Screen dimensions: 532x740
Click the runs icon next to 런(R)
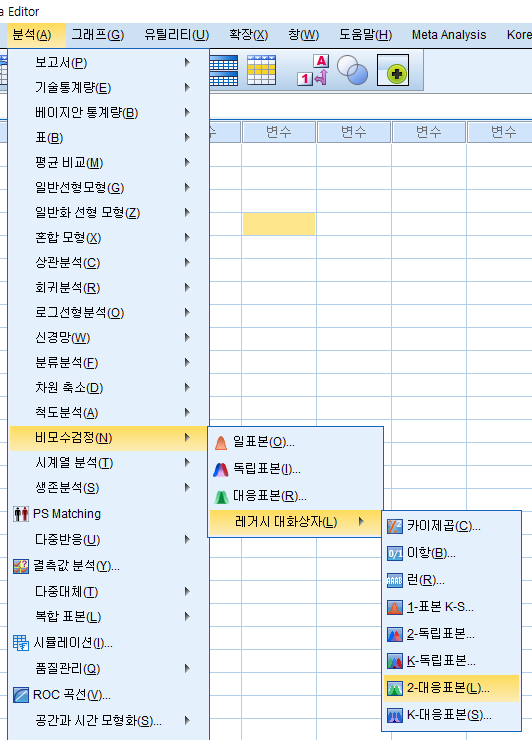click(x=395, y=580)
